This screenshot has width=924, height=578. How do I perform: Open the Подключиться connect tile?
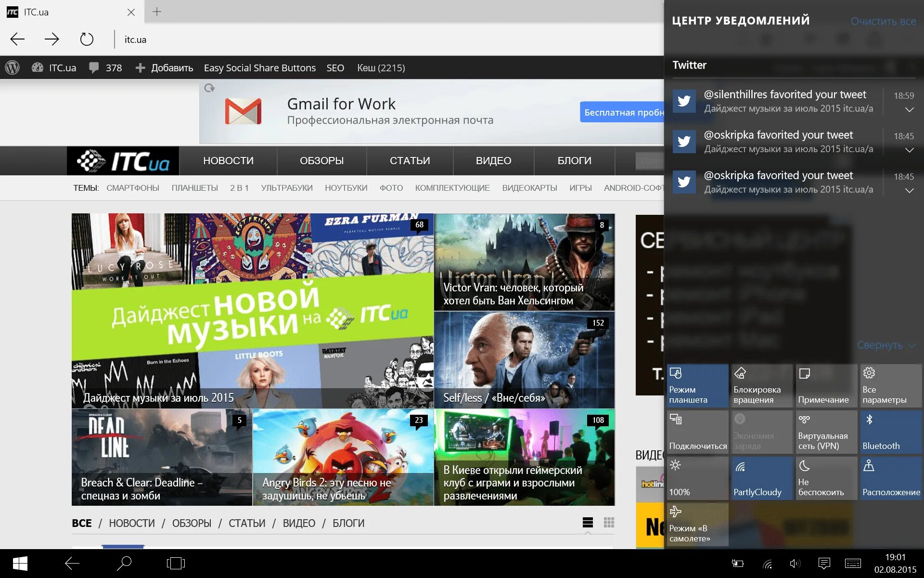tap(697, 432)
